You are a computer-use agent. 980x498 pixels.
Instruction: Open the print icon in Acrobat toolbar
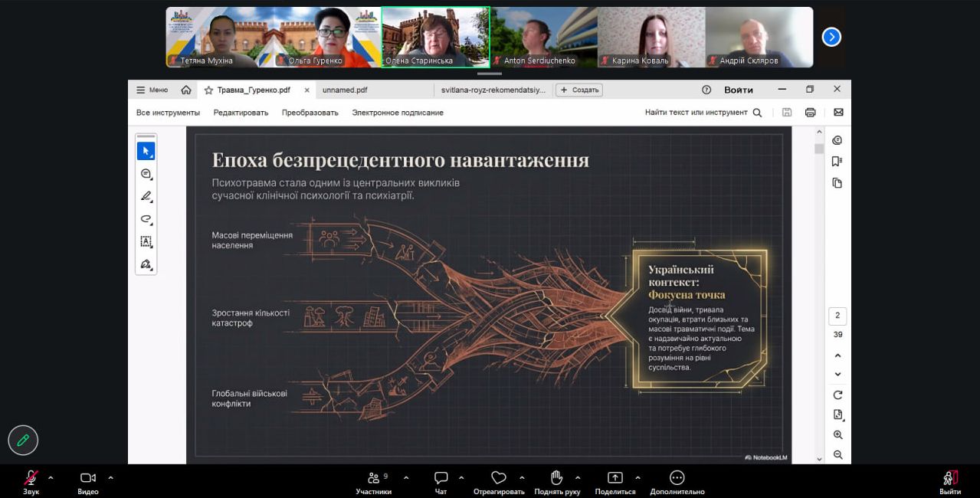coord(810,113)
